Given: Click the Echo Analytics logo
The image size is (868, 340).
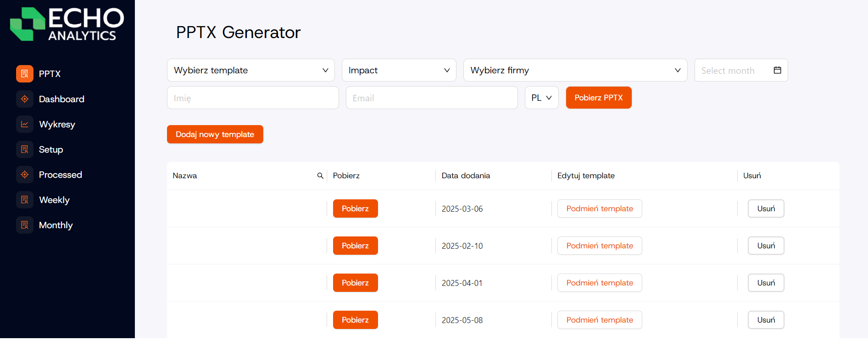Looking at the screenshot, I should [x=67, y=24].
